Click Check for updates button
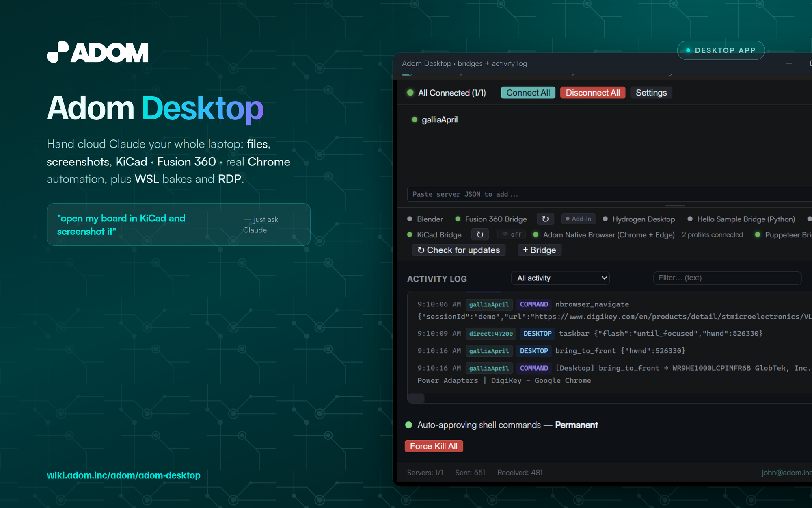This screenshot has width=812, height=508. 459,250
